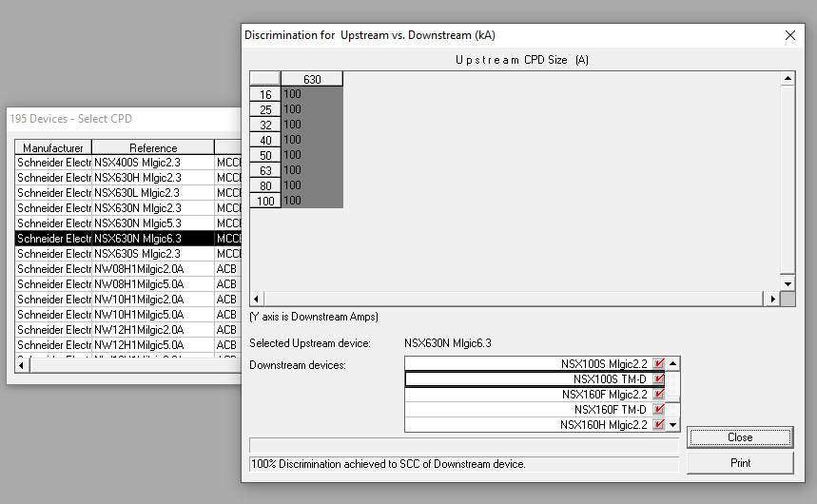
Task: Select NSX630N MIgic2.3 row in CPD list
Action: click(x=128, y=208)
